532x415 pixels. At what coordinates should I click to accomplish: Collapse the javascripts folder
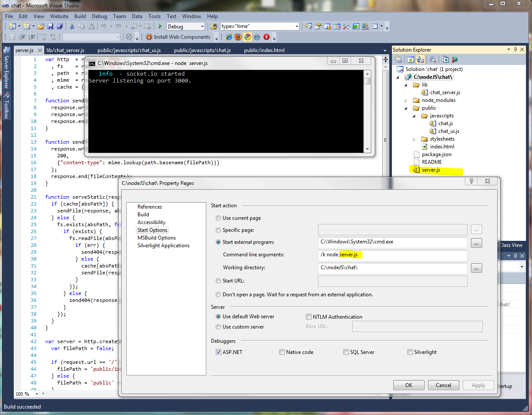point(414,116)
